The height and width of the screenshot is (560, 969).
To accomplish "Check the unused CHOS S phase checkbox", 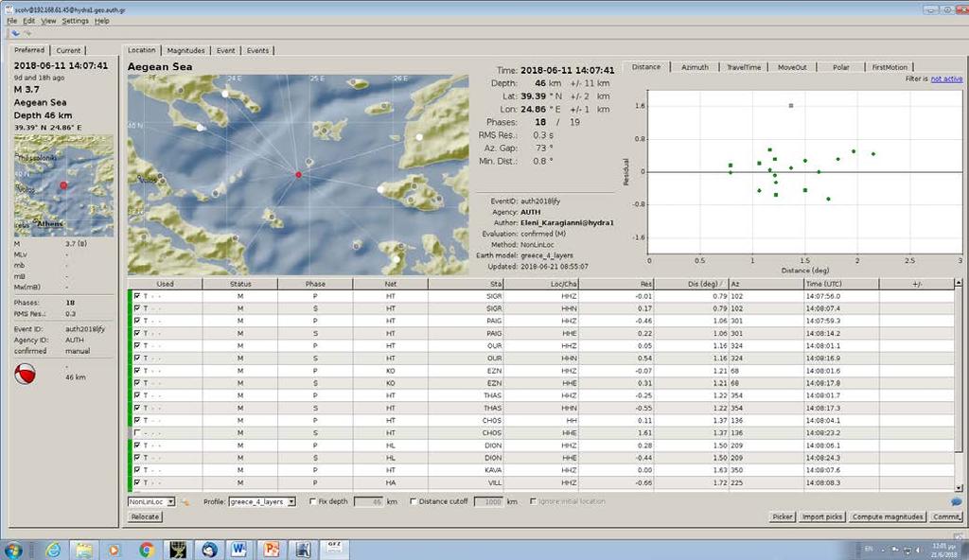I will click(137, 432).
